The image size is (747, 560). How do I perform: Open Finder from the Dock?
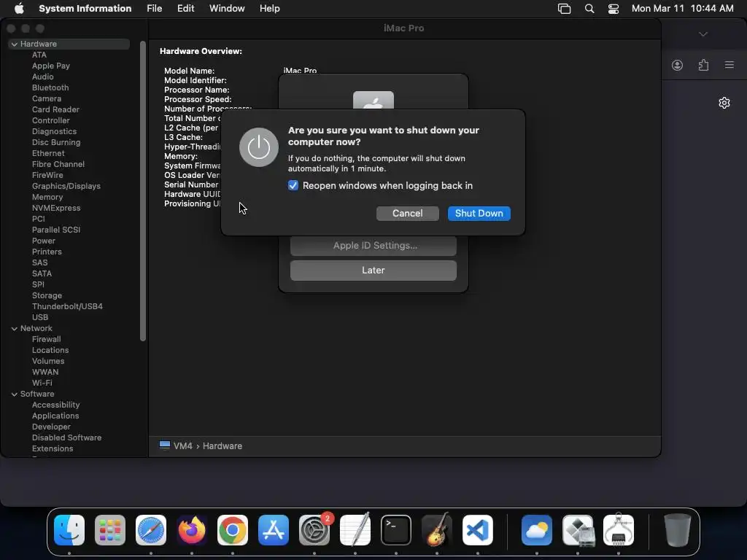click(69, 530)
